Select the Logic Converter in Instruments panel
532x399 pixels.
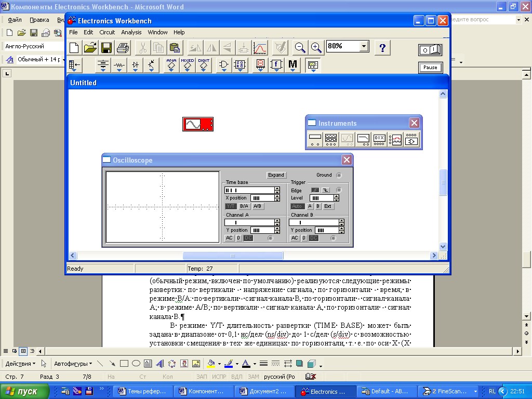click(x=411, y=139)
